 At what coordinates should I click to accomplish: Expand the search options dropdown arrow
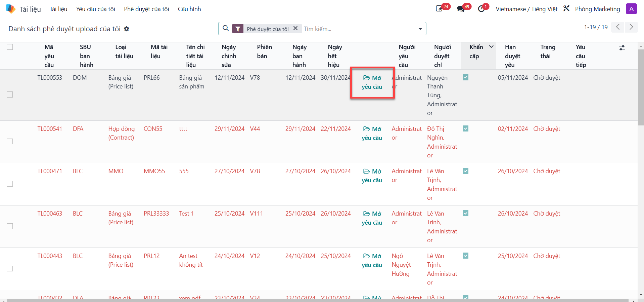(x=420, y=29)
